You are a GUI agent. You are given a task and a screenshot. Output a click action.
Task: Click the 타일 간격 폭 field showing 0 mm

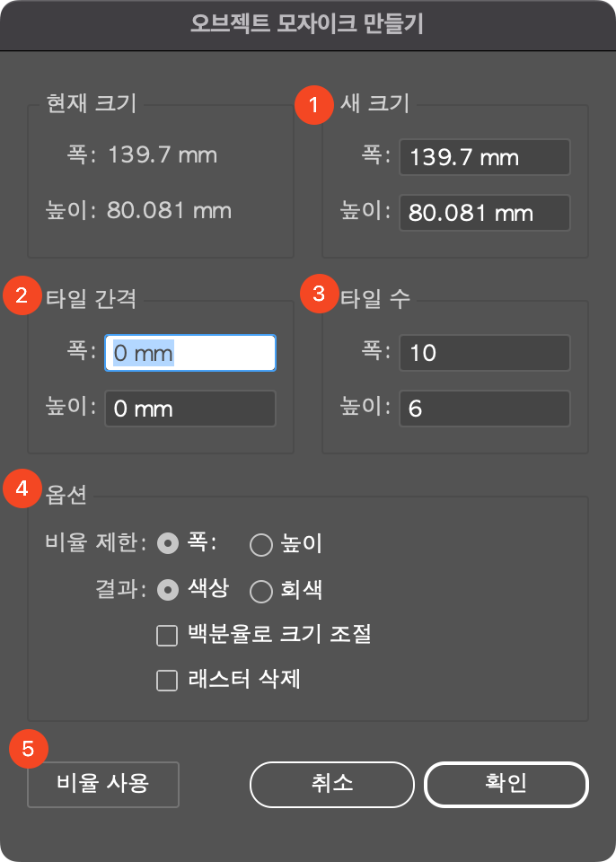(189, 353)
